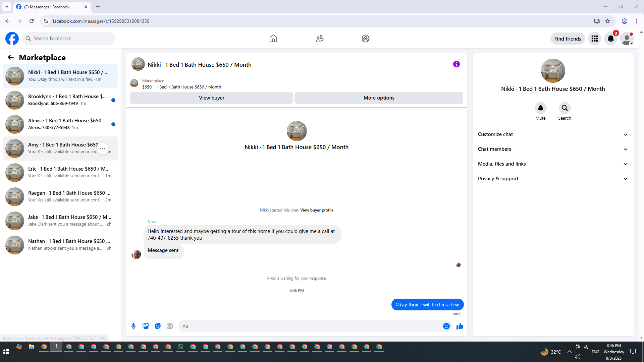Open the Nikki conversation in the list
The height and width of the screenshot is (362, 644).
coord(60,76)
